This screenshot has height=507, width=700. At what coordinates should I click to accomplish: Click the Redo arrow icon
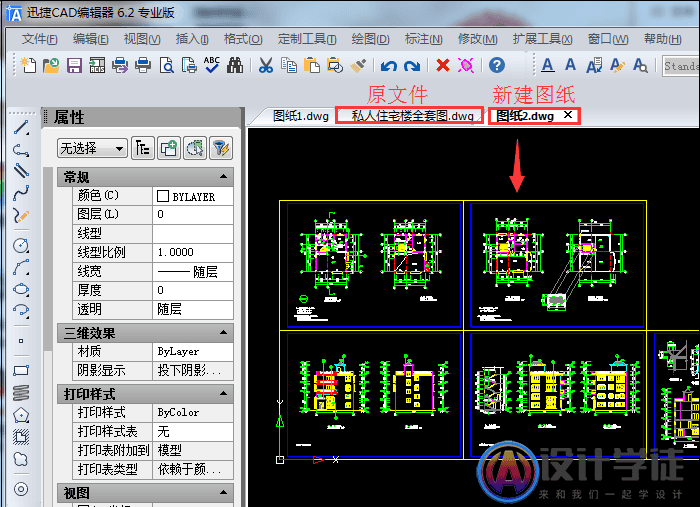[412, 66]
